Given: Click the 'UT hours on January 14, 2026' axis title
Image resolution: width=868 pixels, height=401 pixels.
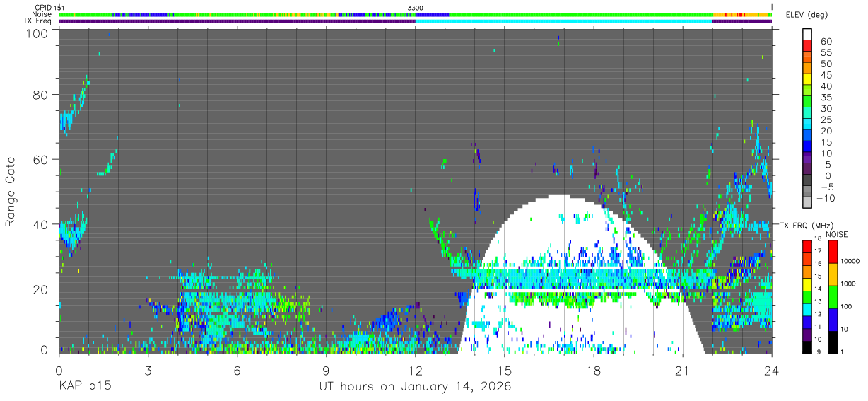Looking at the screenshot, I should (x=415, y=388).
